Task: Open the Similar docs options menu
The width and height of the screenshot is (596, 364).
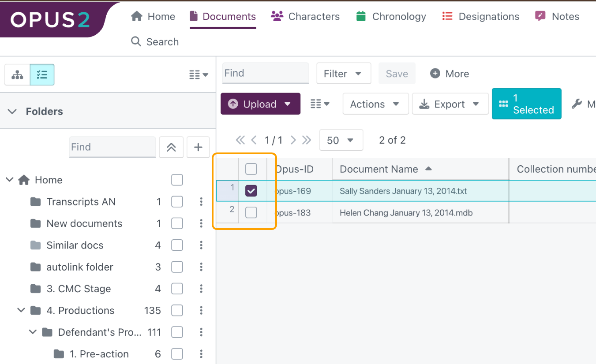Action: coord(201,245)
